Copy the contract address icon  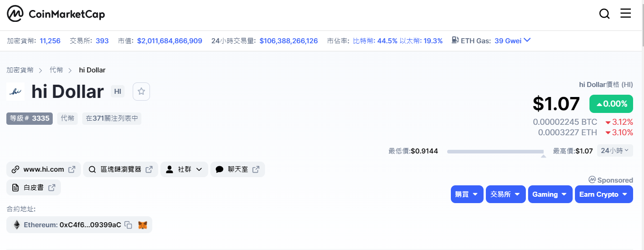(x=129, y=225)
